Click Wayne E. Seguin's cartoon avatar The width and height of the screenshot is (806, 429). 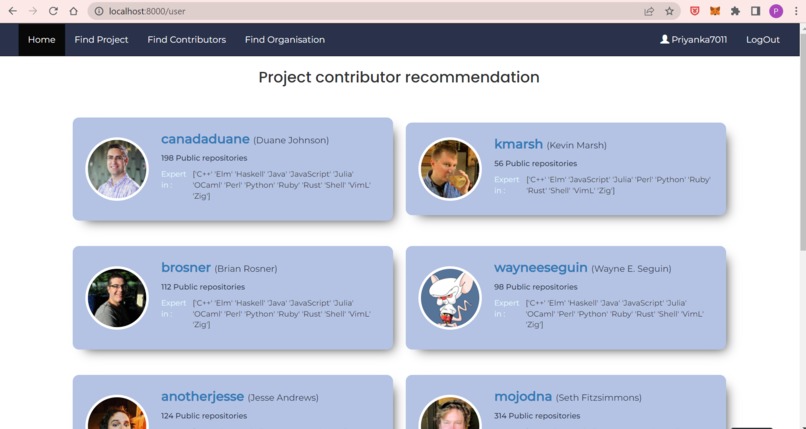coord(450,297)
